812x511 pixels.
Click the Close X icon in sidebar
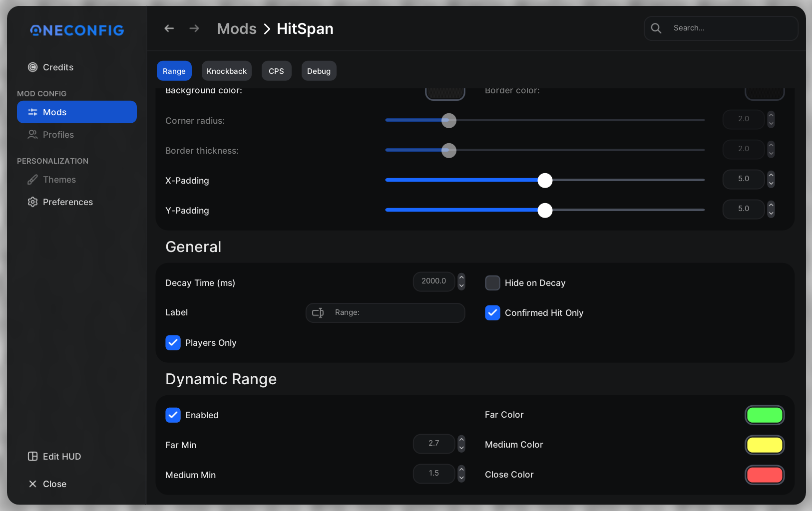[32, 484]
